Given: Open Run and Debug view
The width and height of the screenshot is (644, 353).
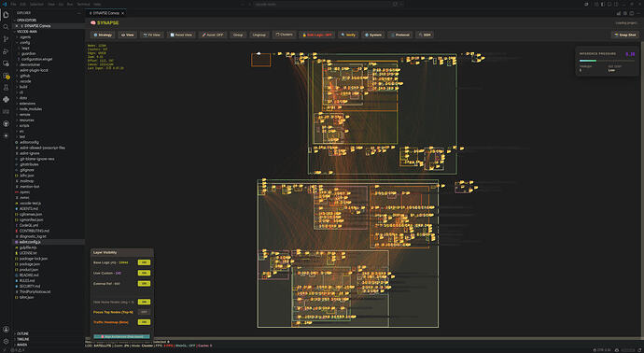Looking at the screenshot, I should pyautogui.click(x=6, y=51).
